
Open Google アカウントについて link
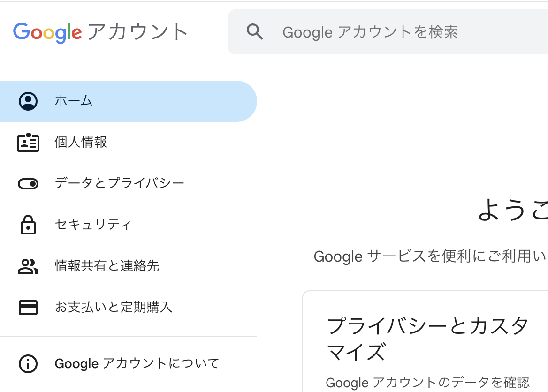click(137, 363)
